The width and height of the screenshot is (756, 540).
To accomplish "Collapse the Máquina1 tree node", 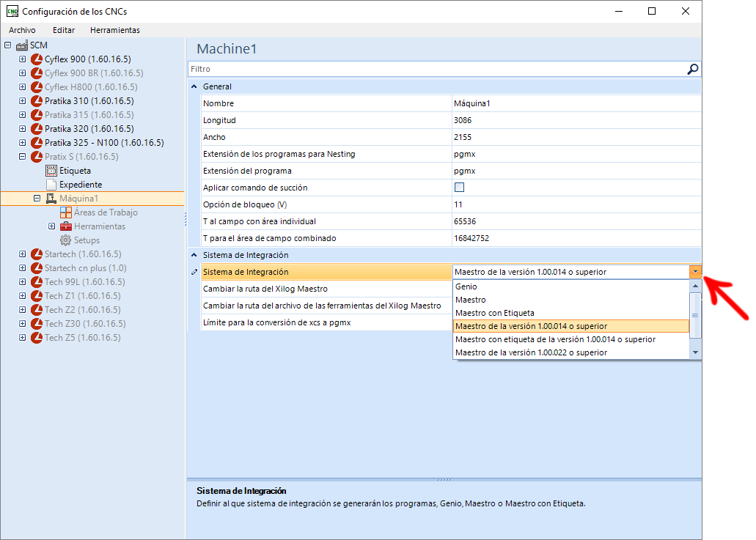I will coord(37,199).
